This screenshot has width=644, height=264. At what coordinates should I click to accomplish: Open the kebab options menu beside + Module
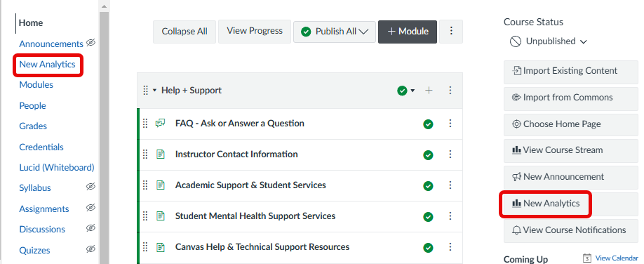pyautogui.click(x=451, y=32)
